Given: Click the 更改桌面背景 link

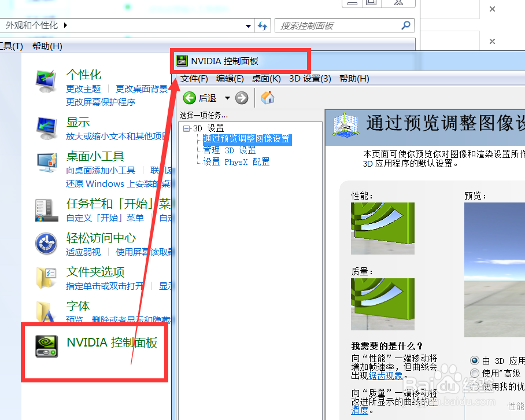Looking at the screenshot, I should tap(141, 89).
